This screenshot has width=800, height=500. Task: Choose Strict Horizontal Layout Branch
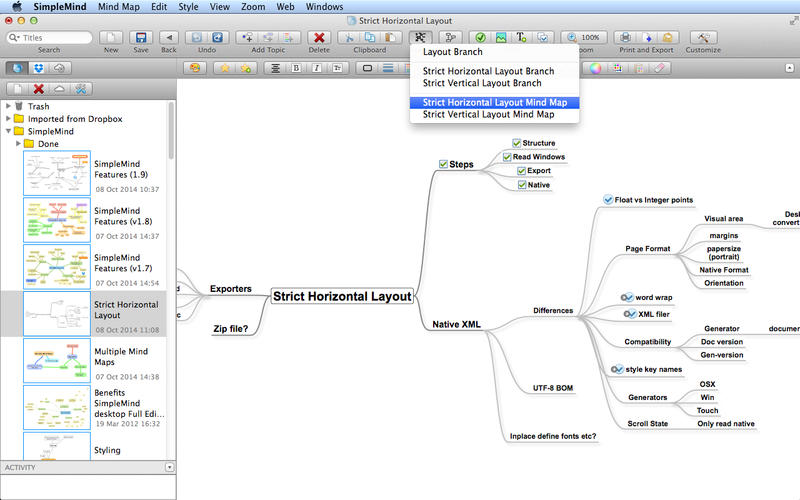pyautogui.click(x=488, y=71)
